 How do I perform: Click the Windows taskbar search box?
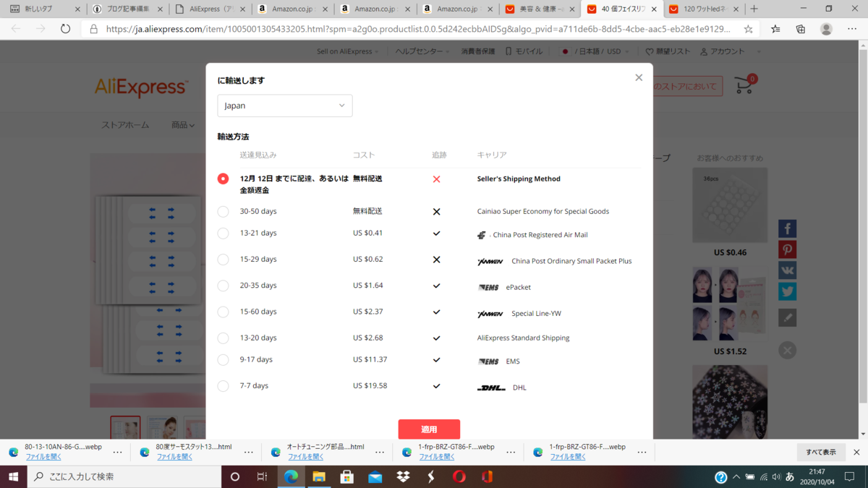(124, 477)
